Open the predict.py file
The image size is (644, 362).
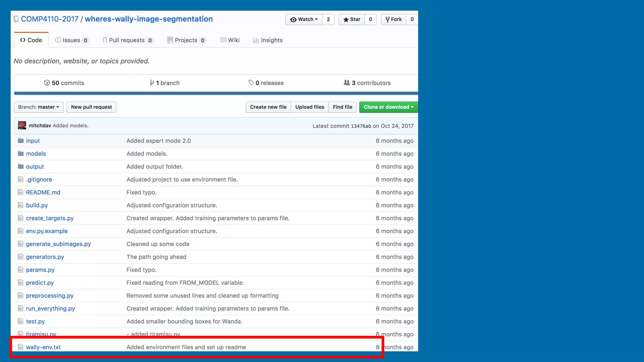tap(40, 282)
